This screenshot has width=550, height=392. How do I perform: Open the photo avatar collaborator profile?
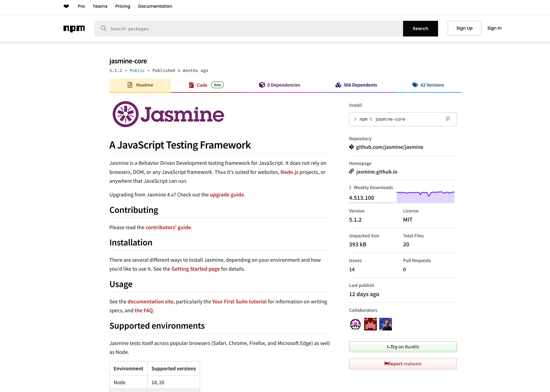point(386,324)
